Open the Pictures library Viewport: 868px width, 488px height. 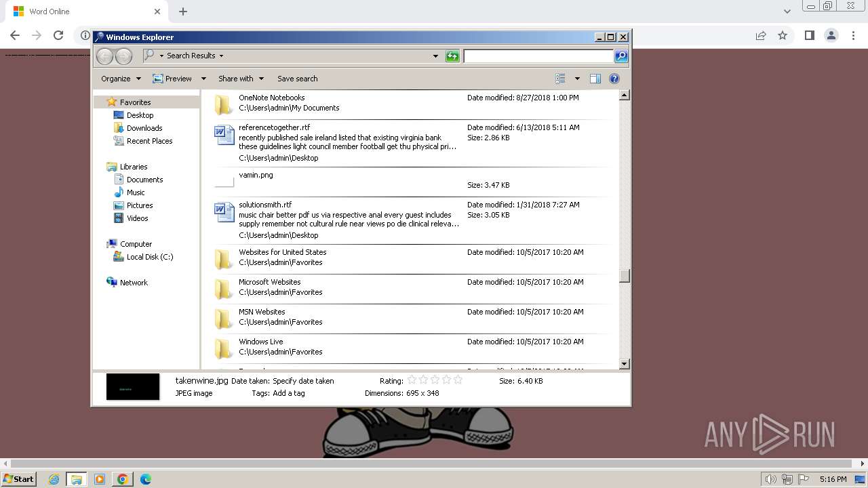140,205
